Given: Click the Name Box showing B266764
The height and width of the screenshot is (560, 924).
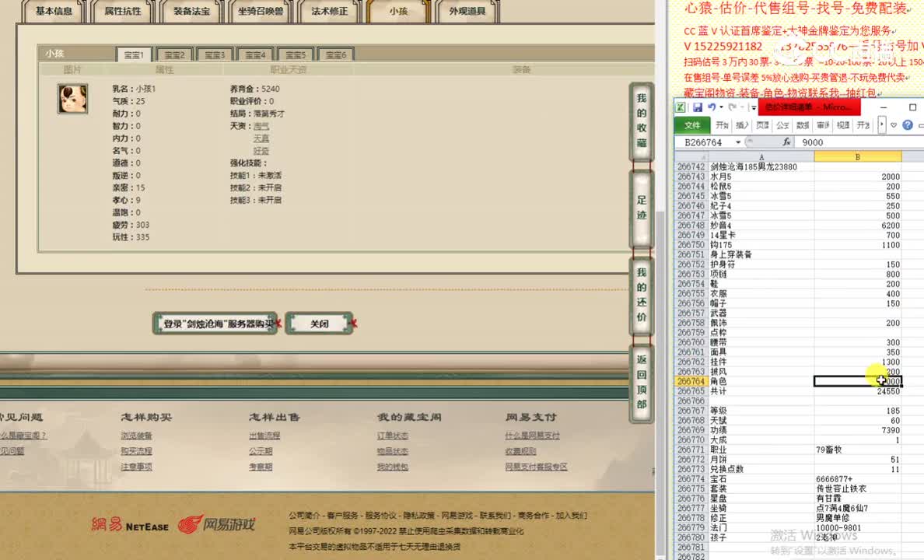Looking at the screenshot, I should (x=705, y=142).
